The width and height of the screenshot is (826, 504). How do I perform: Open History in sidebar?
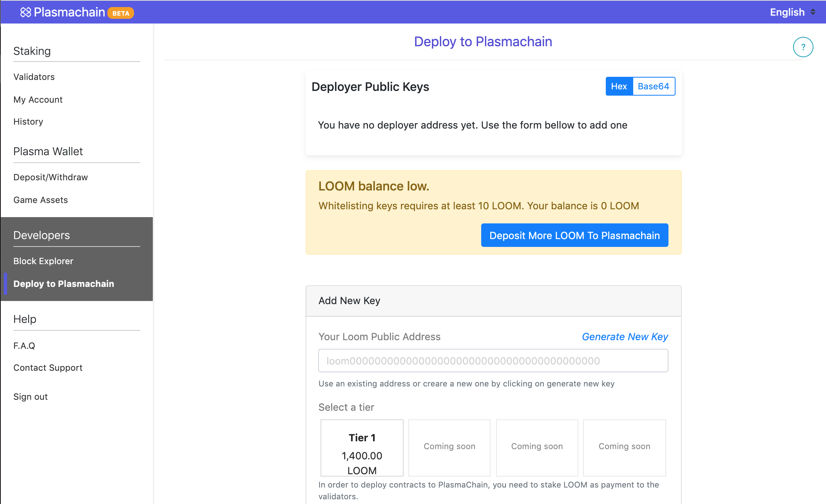pos(28,121)
